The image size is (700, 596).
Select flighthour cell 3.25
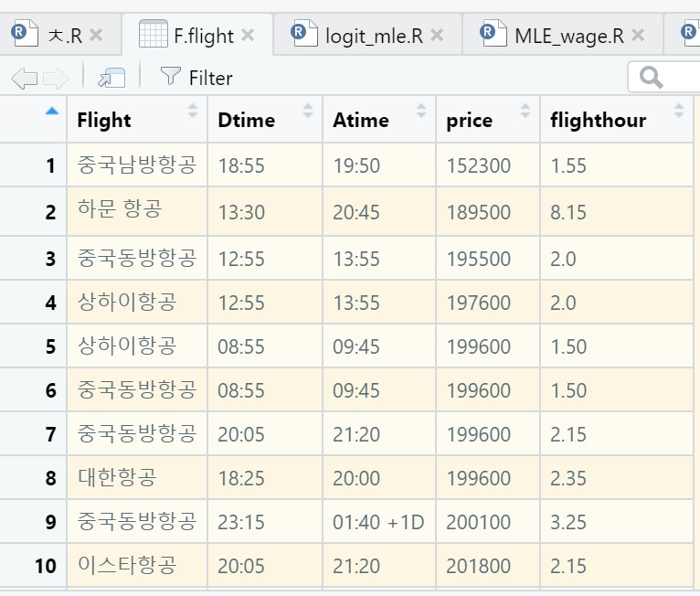tap(617, 522)
